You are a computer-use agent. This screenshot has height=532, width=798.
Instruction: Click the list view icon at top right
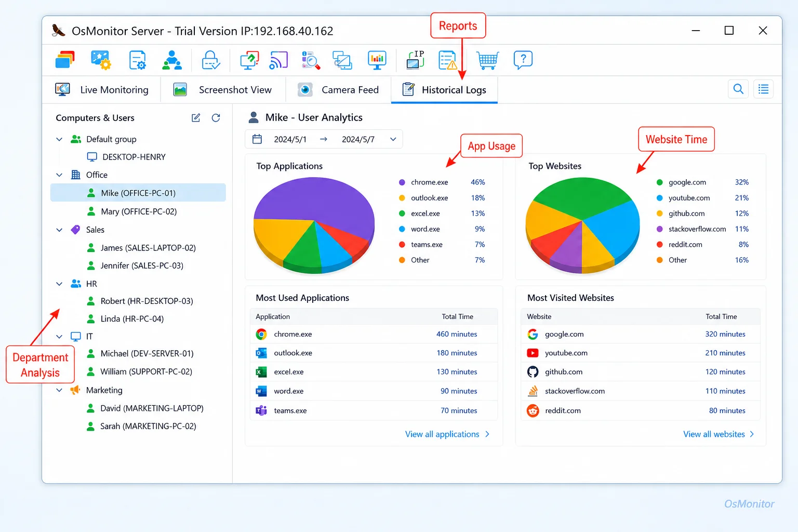tap(763, 89)
